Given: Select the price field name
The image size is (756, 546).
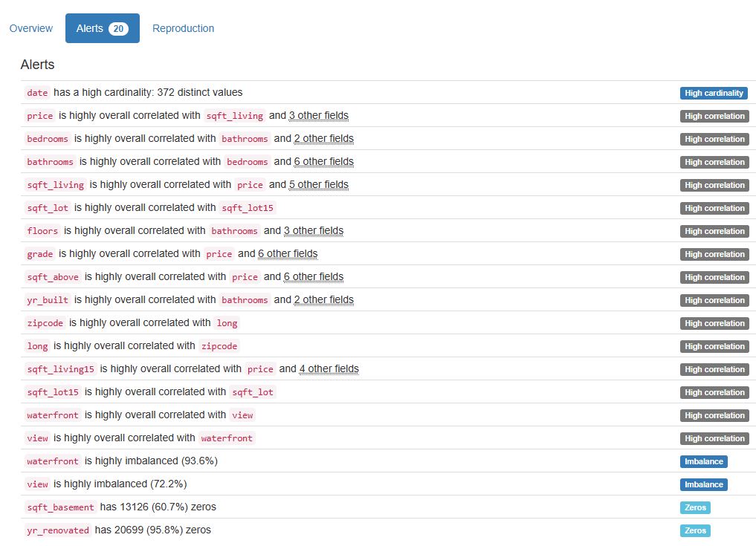Looking at the screenshot, I should coord(39,116).
